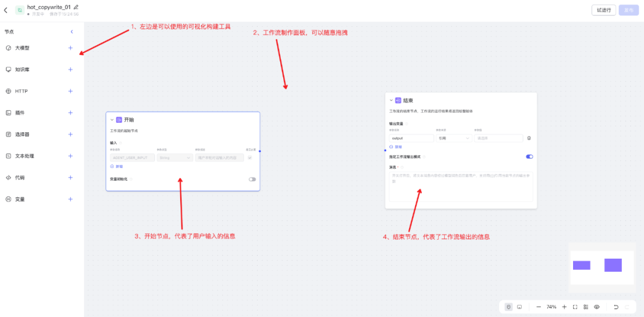The height and width of the screenshot is (317, 644).
Task: Zoom out with the minus button
Action: (x=538, y=307)
